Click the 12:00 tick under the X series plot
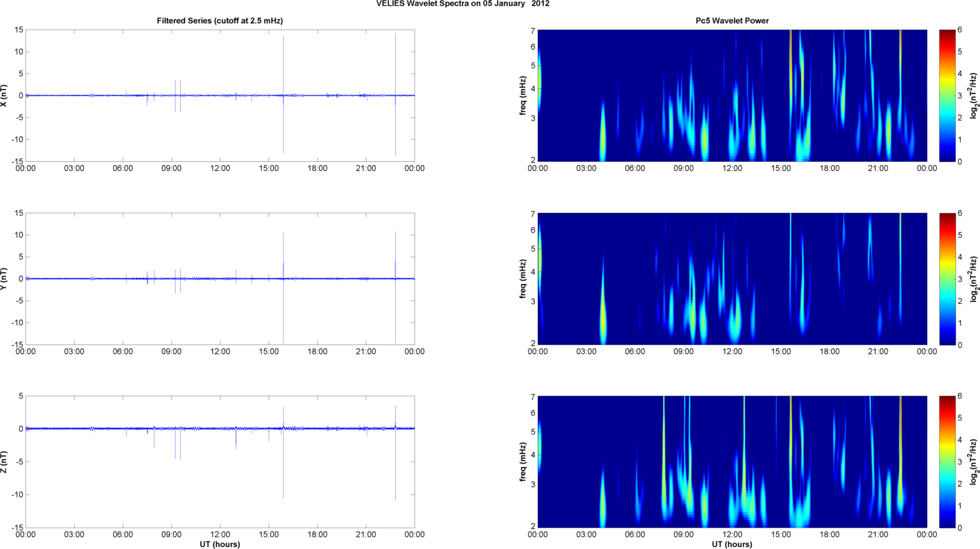 (220, 168)
